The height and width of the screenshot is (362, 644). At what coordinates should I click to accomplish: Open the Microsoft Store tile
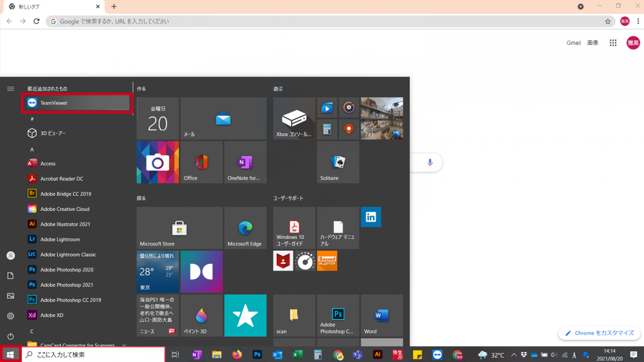tap(180, 228)
